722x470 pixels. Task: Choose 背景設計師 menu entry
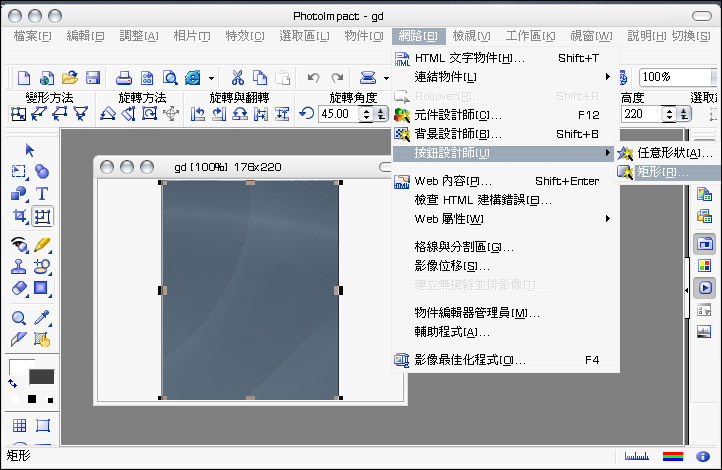tap(505, 134)
